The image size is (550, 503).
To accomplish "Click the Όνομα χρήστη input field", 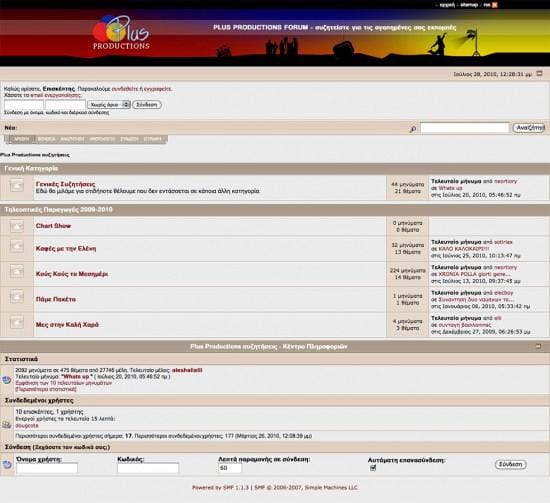I will coord(47,468).
